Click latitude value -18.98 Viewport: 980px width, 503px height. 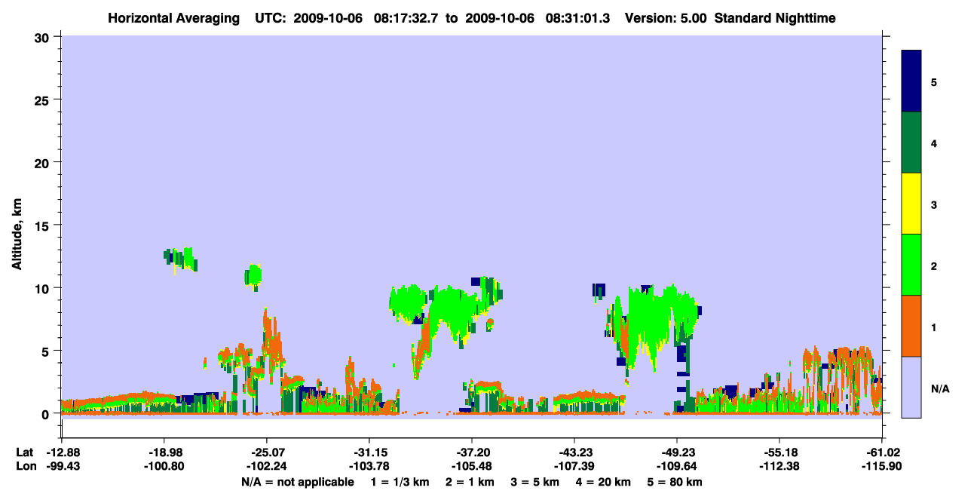(164, 452)
